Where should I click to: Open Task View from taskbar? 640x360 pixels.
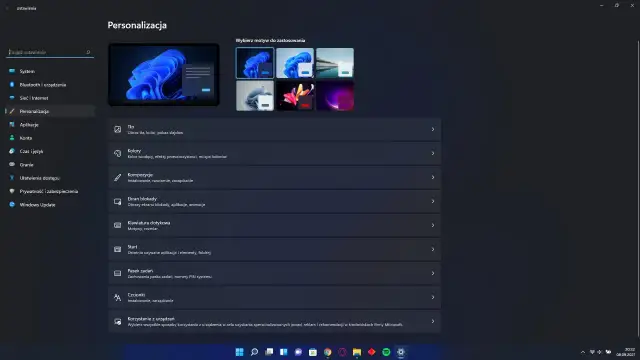[x=269, y=352]
